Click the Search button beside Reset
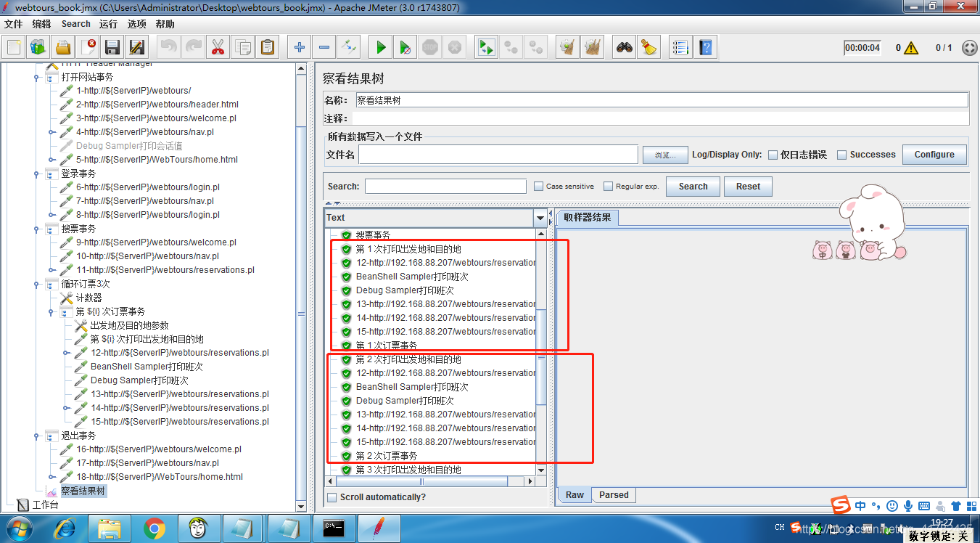The image size is (980, 543). click(x=693, y=187)
